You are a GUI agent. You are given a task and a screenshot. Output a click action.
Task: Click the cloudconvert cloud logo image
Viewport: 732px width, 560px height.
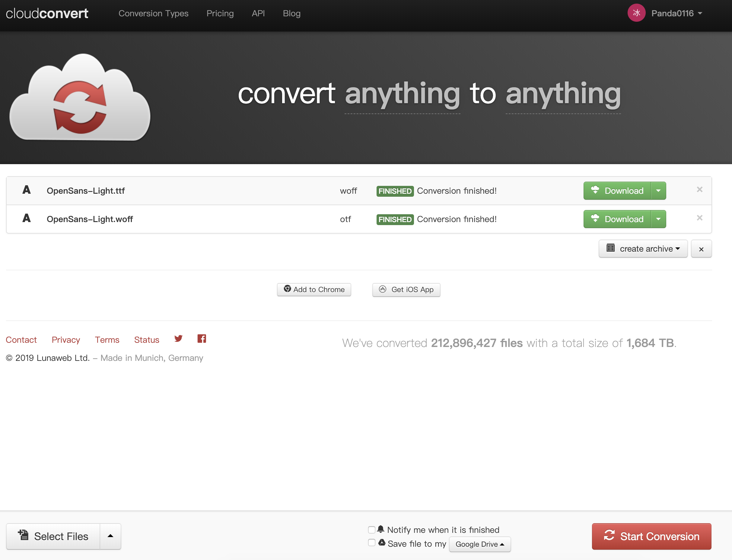[80, 98]
